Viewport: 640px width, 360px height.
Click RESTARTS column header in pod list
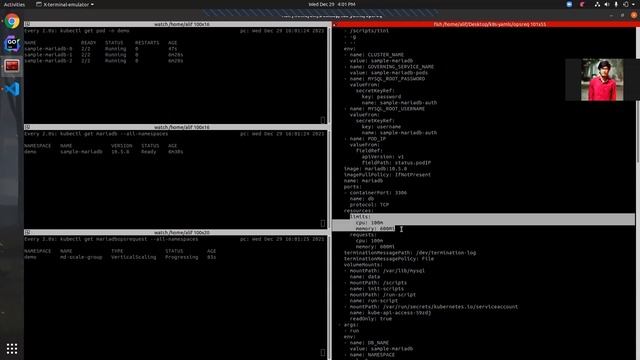(x=147, y=42)
